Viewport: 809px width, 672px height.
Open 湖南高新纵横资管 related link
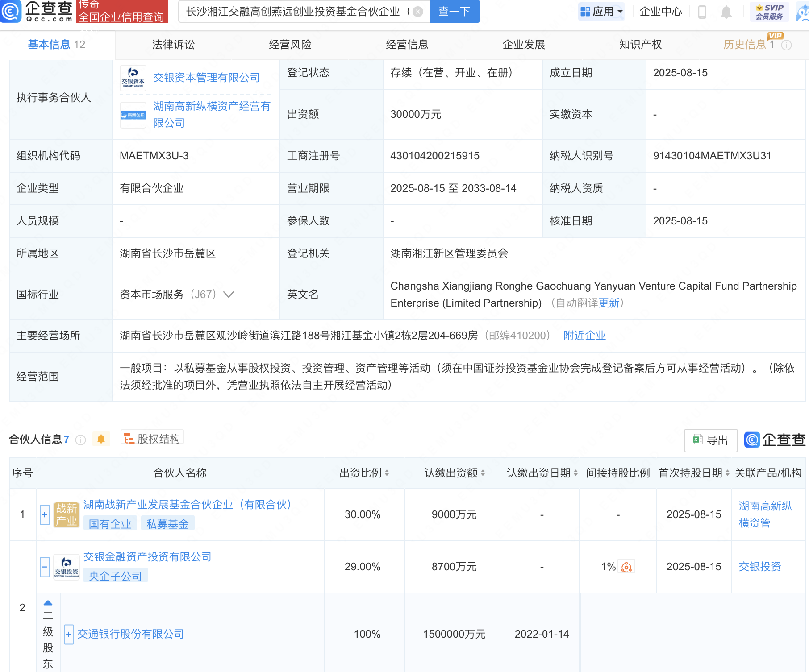765,514
